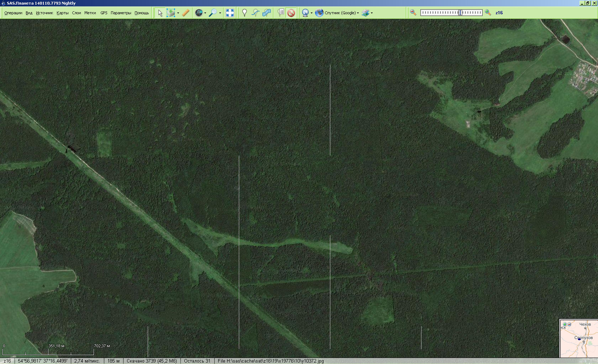Screen dimensions: 598x364
Task: Toggle hide all placemarks button
Action: coord(291,13)
